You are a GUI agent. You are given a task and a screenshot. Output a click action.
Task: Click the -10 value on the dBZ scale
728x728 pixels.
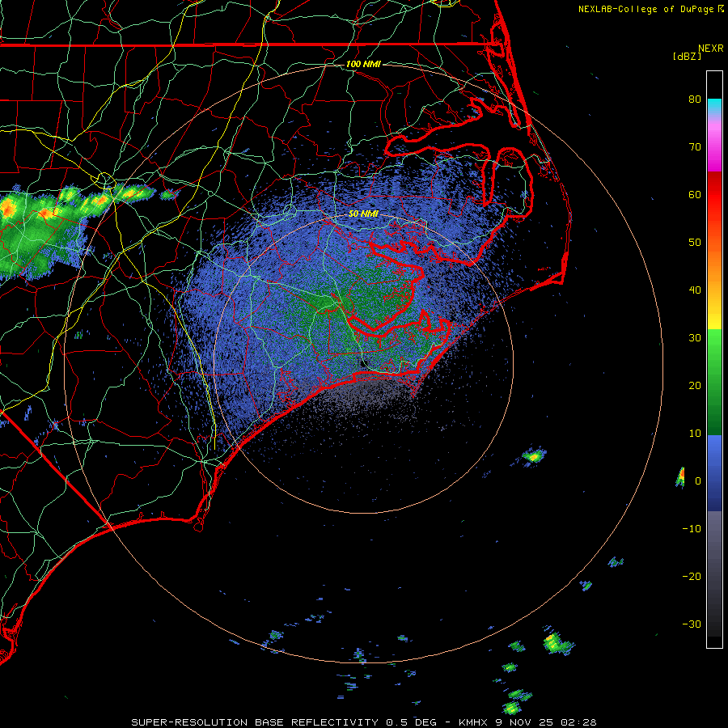pos(692,529)
